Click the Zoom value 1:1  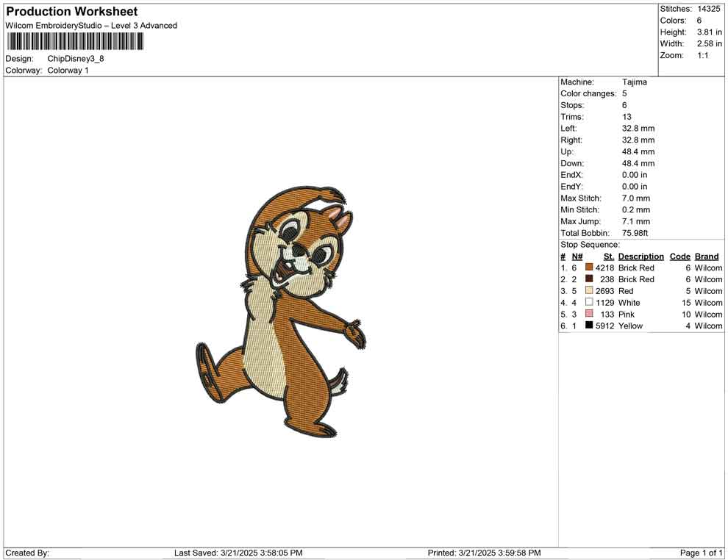[703, 55]
